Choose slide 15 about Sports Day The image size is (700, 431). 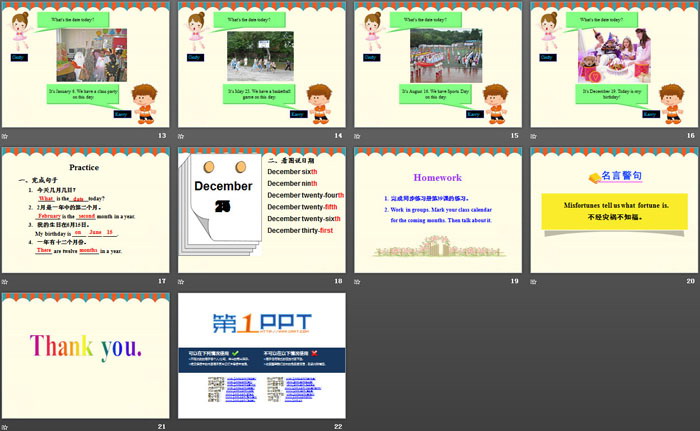point(437,66)
